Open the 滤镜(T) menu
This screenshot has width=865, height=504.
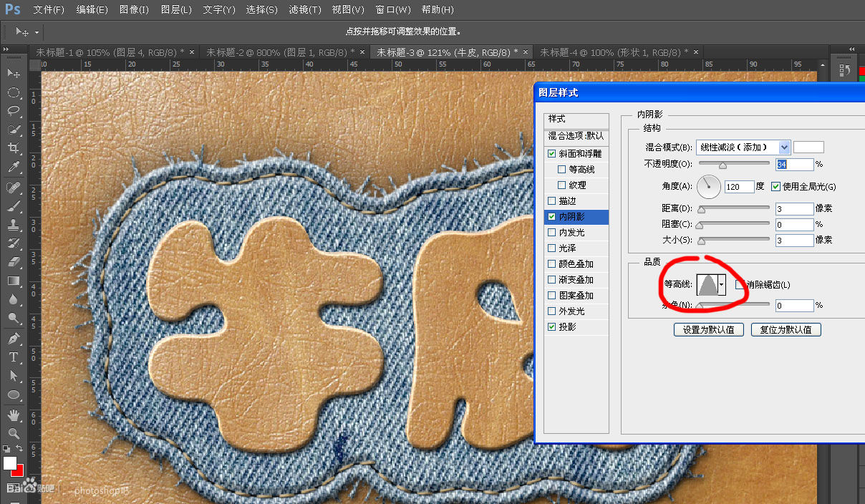tap(304, 9)
